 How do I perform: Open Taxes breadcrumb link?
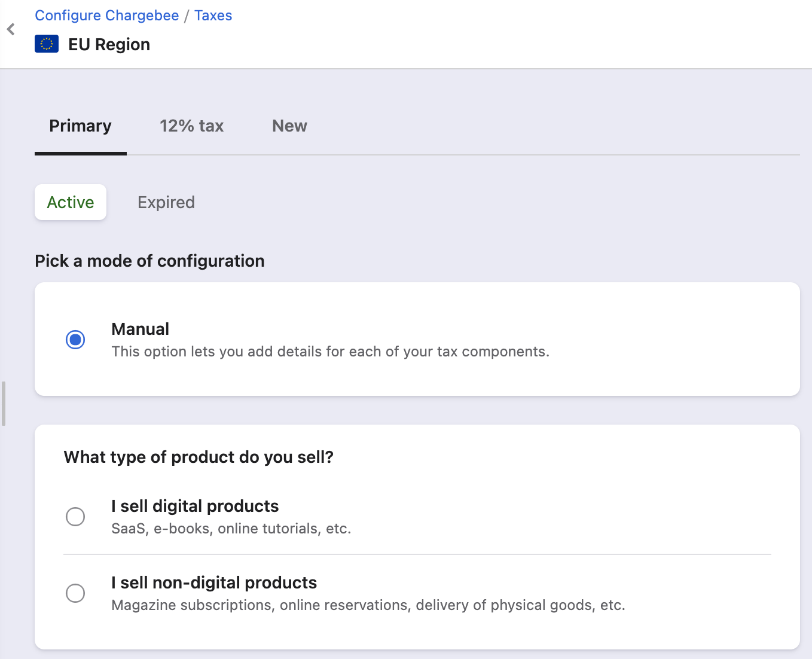coord(213,16)
